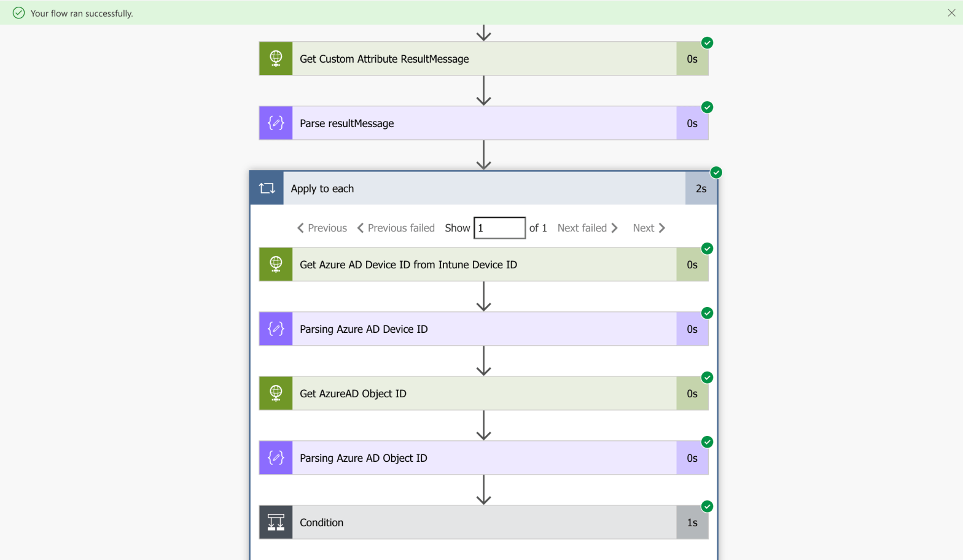The height and width of the screenshot is (560, 963).
Task: Click the Parsing Azure AD Device ID icon
Action: pyautogui.click(x=276, y=329)
